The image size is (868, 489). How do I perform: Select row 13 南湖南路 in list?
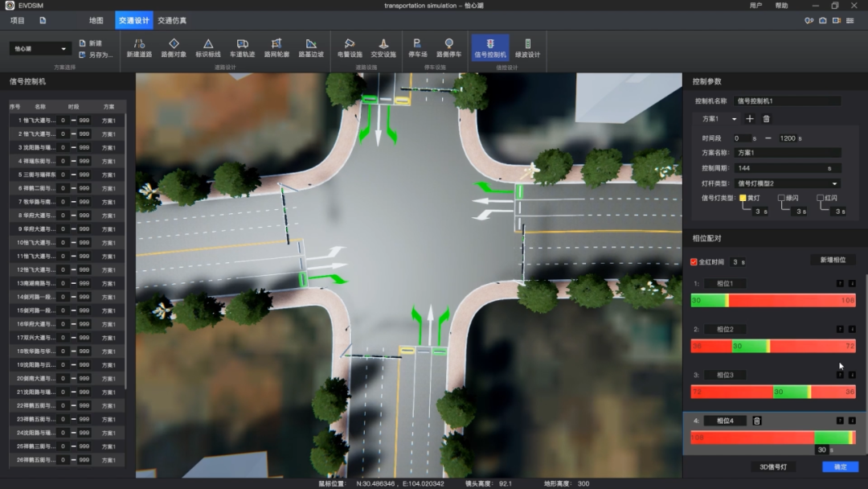pos(67,283)
